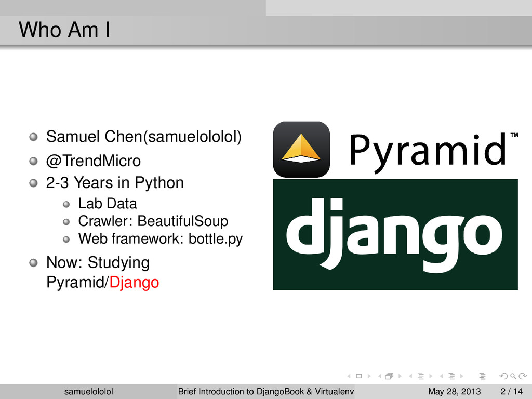This screenshot has width=532, height=399.
Task: Click the search magnifier icon
Action: 513,376
